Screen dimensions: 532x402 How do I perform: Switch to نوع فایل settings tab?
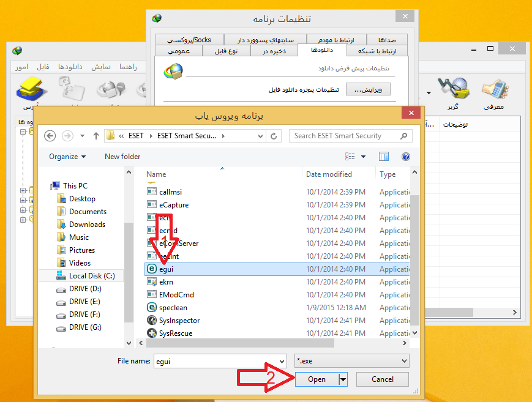227,51
